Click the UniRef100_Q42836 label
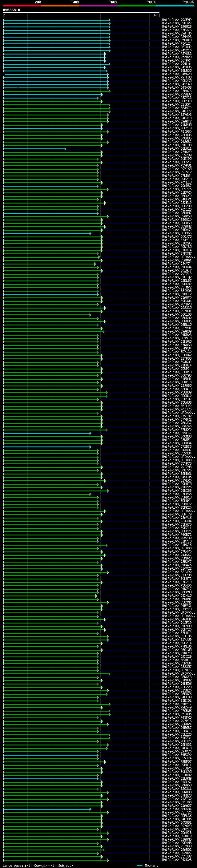197x868 pixels. tap(177, 67)
